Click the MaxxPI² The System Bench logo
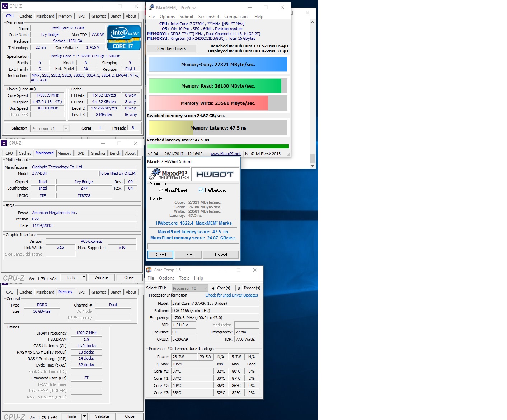Screen dimensions: 507x420 coord(169,174)
